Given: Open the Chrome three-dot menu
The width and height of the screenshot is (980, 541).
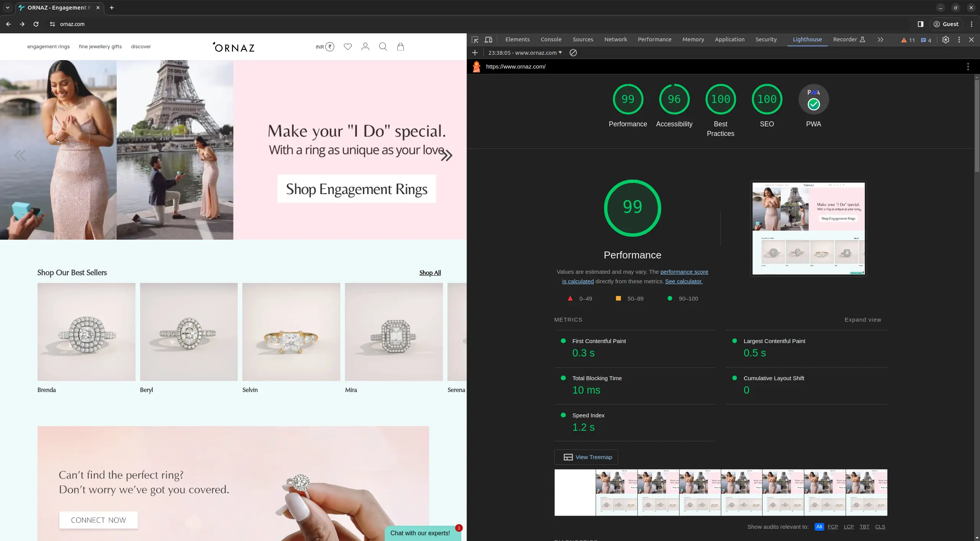Looking at the screenshot, I should click(972, 24).
